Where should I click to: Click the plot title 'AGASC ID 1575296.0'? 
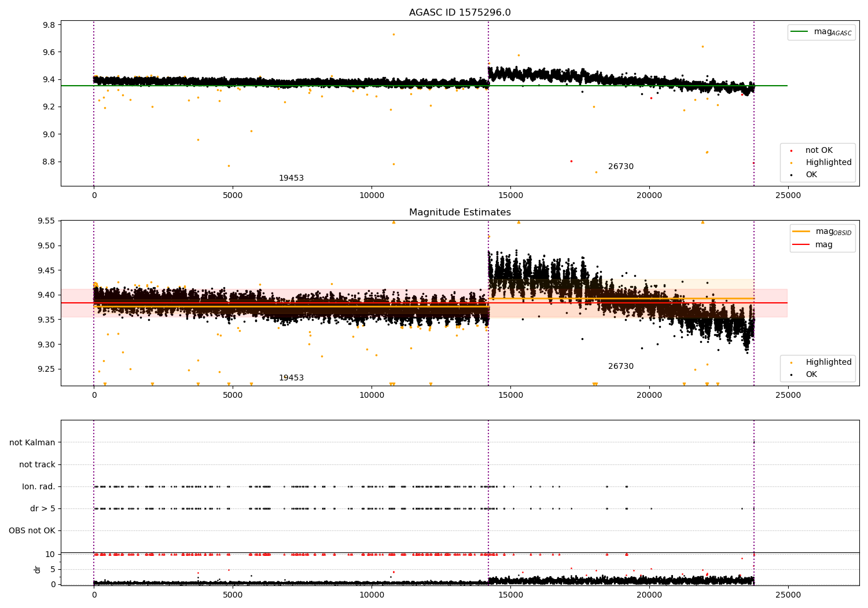pyautogui.click(x=460, y=13)
